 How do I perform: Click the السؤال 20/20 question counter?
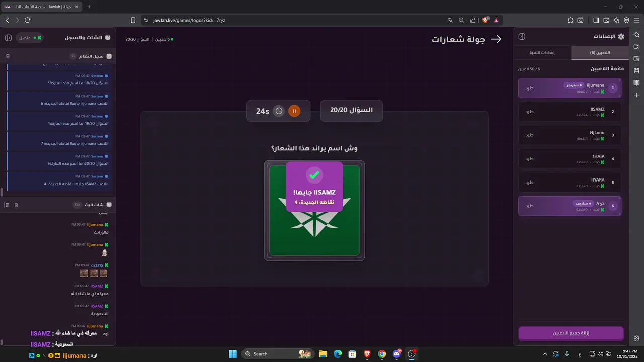tap(351, 111)
